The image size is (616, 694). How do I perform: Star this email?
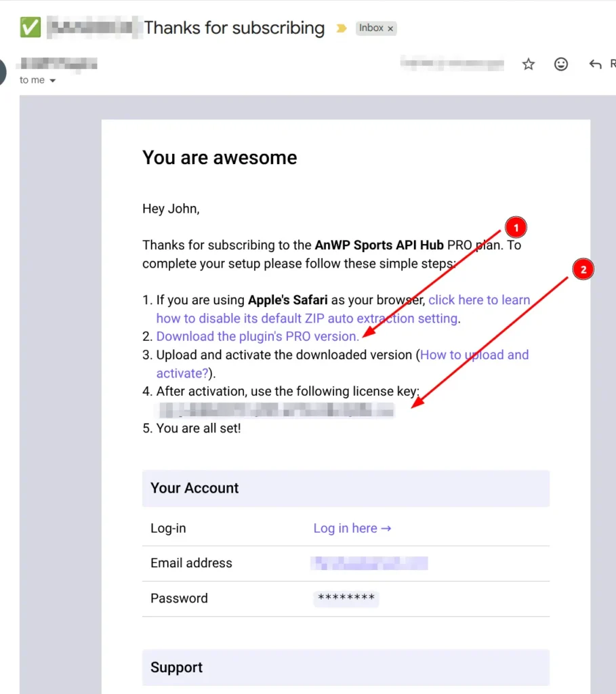point(529,64)
